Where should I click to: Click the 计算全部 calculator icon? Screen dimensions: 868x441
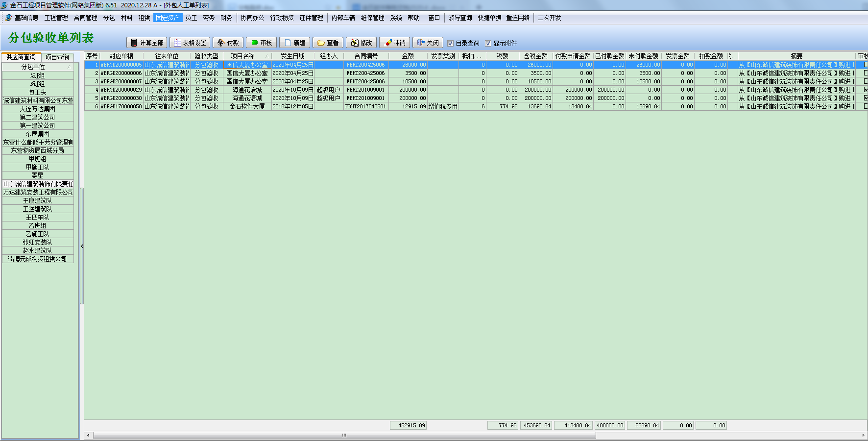tap(134, 43)
